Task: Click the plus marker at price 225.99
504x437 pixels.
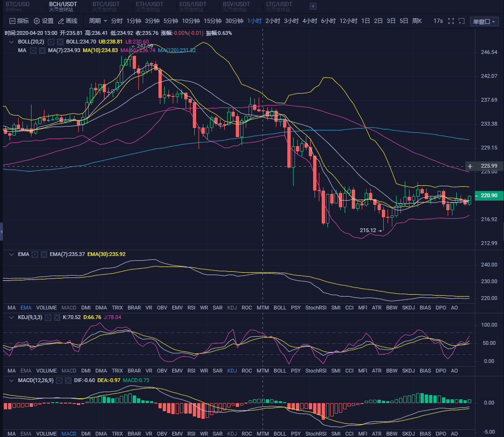Action: 470,166
